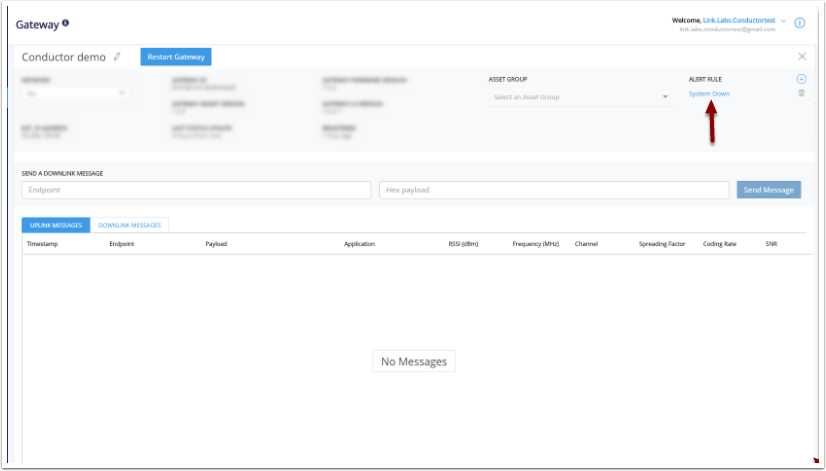Delete the System Down alert rule via trash icon
The image size is (826, 471).
801,94
